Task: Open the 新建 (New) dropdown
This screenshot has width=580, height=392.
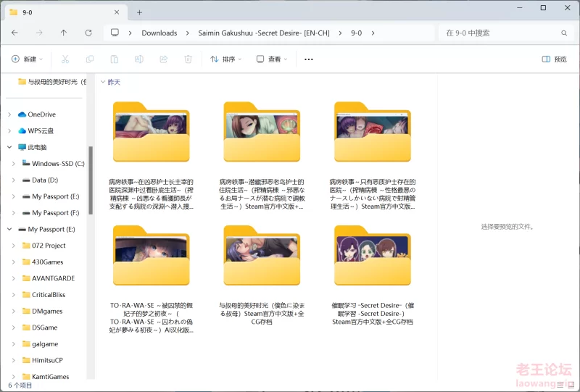Action: (27, 59)
